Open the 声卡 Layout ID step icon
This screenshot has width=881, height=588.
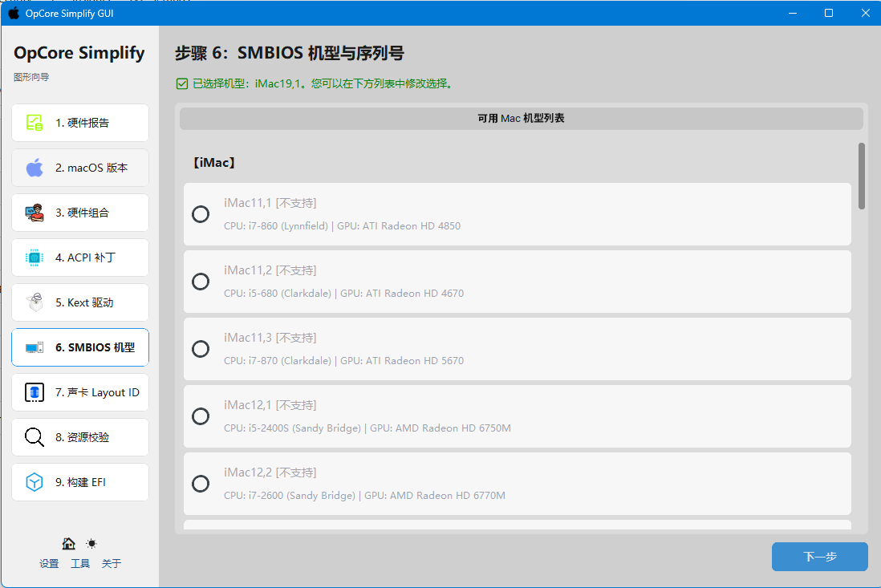point(35,392)
